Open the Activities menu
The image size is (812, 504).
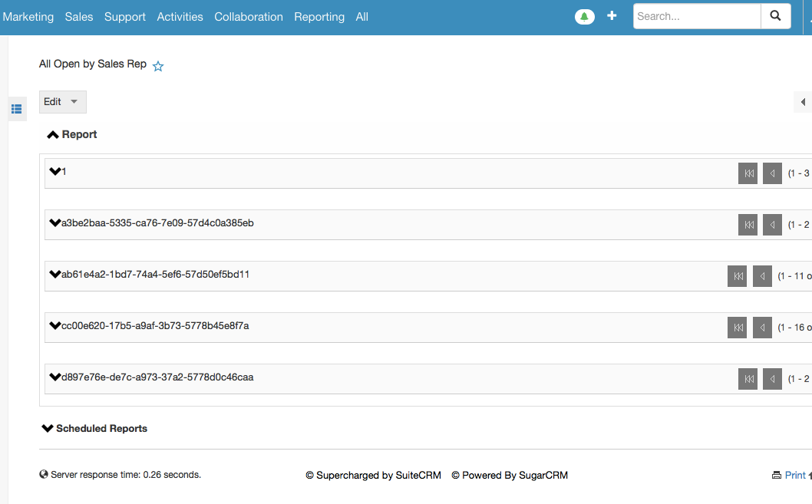pos(180,17)
